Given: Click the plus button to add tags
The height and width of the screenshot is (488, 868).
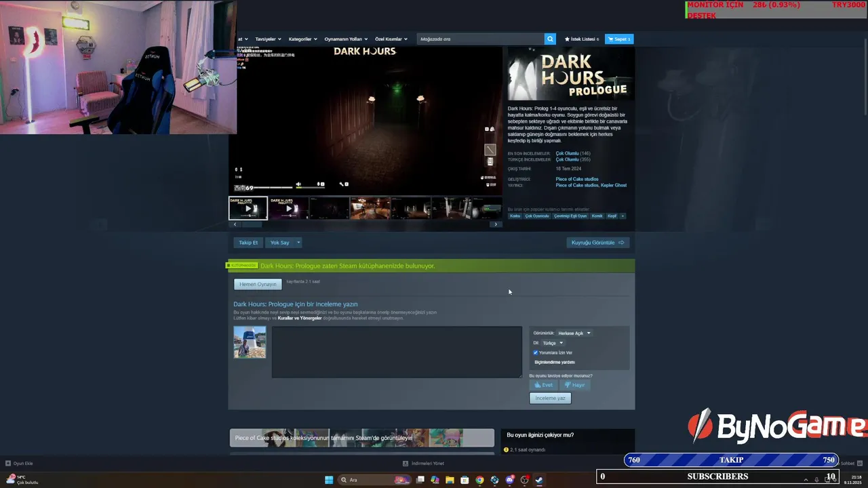Looking at the screenshot, I should point(623,216).
